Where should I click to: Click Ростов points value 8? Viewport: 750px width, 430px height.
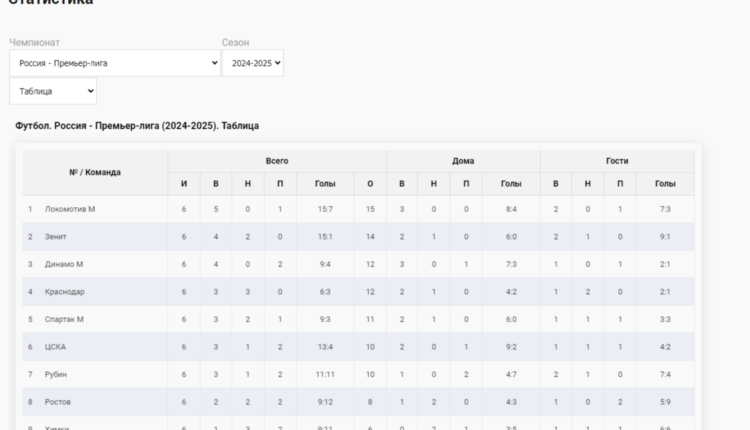pyautogui.click(x=370, y=402)
